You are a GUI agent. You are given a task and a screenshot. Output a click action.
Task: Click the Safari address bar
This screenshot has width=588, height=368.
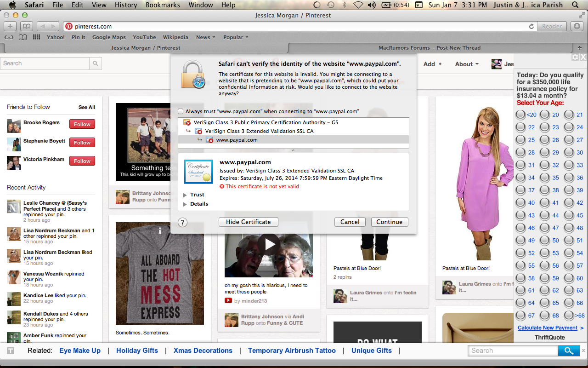point(300,27)
